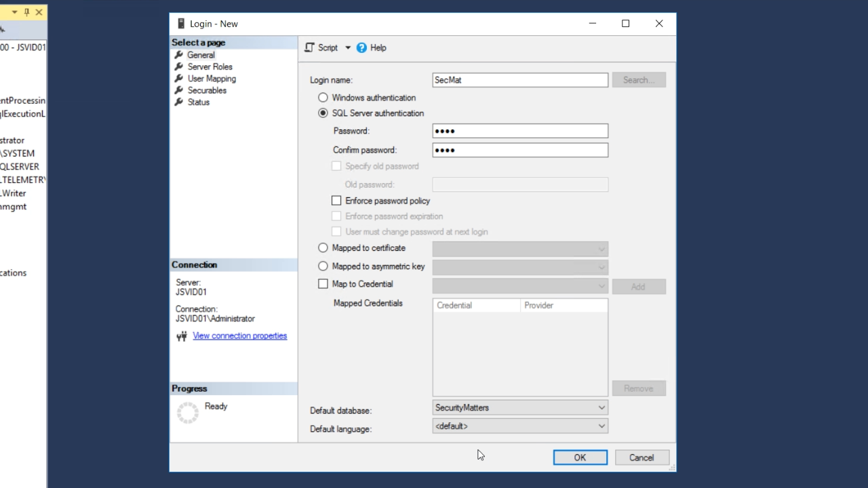Click the User Mapping wrench icon
868x488 pixels.
179,79
